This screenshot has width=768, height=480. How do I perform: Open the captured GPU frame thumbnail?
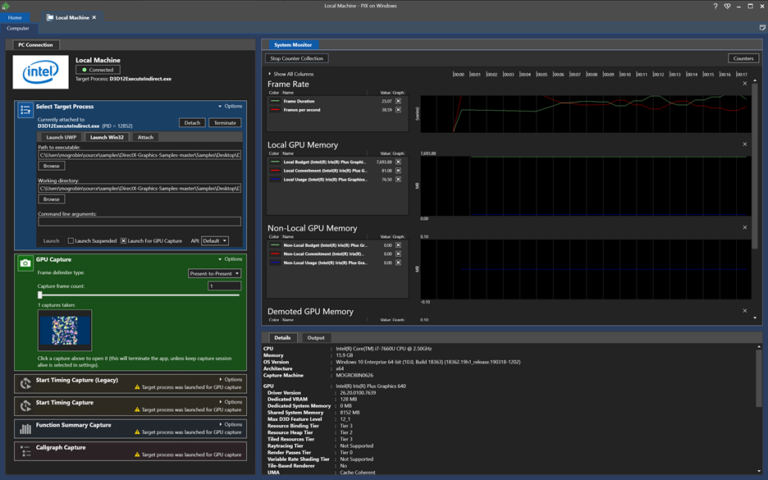tap(65, 330)
